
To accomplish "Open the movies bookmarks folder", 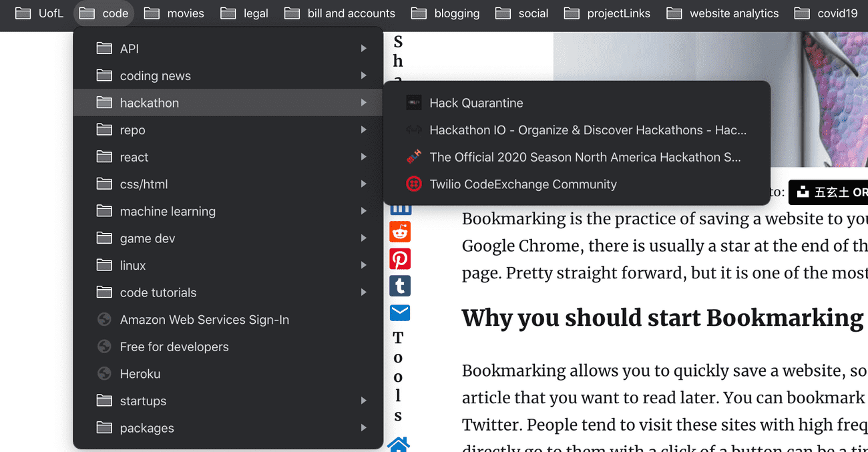I will [174, 13].
